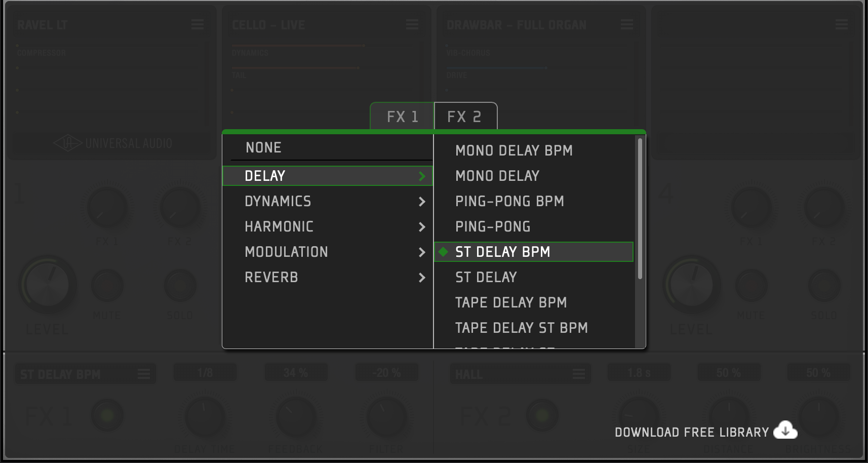Open the RAVEL LT channel hamburger menu
The image size is (868, 463).
point(198,24)
